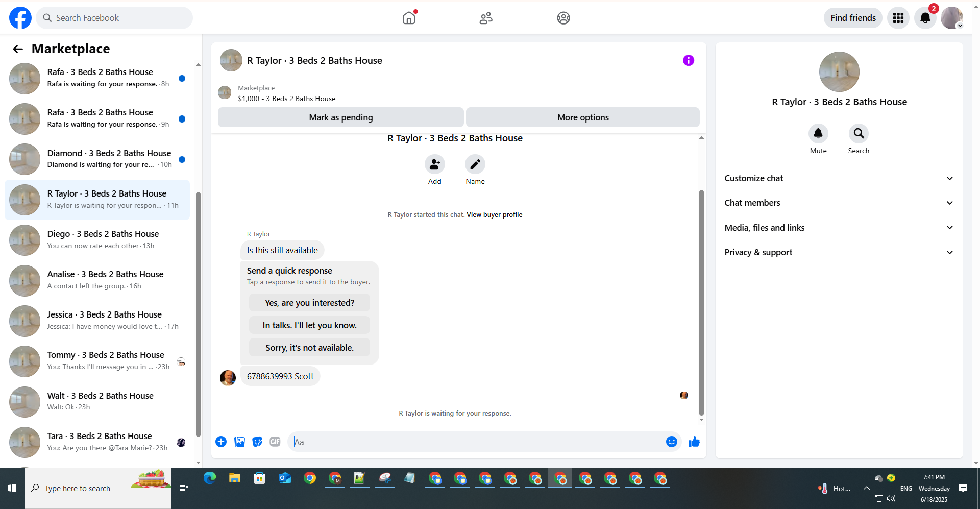Viewport: 980px width, 509px height.
Task: Open the Diego conversation
Action: [x=97, y=240]
